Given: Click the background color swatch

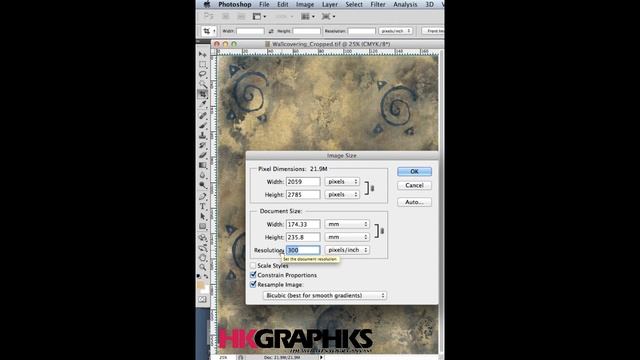Looking at the screenshot, I should [x=205, y=289].
